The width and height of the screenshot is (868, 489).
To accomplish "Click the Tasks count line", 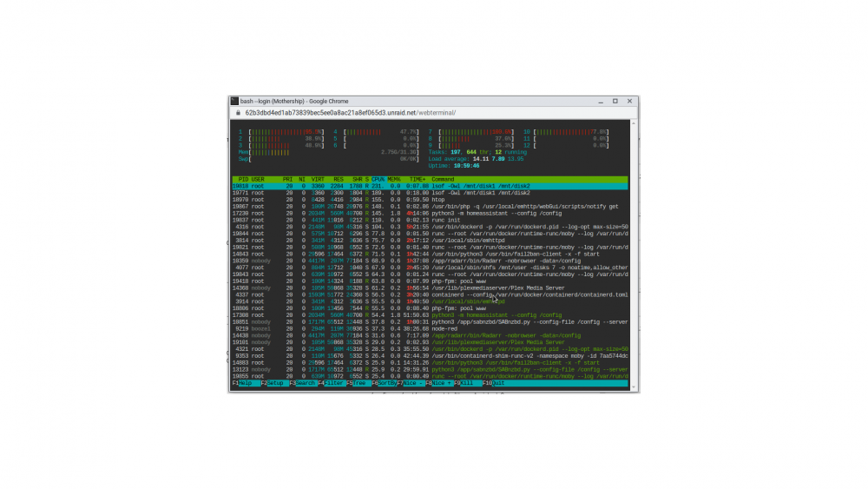I will pyautogui.click(x=477, y=152).
